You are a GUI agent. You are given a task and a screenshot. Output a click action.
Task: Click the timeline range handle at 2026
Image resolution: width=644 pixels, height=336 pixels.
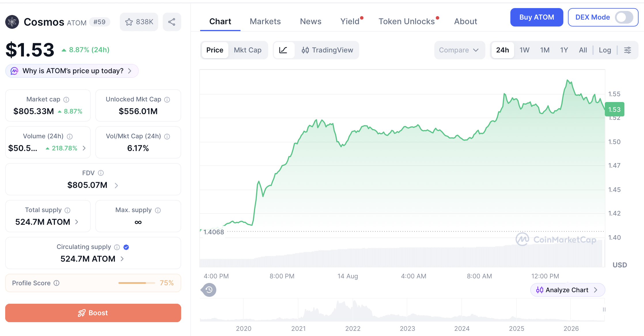point(604,309)
